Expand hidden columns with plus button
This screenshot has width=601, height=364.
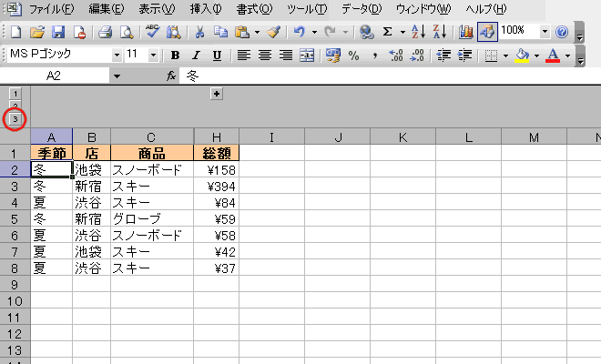(217, 94)
